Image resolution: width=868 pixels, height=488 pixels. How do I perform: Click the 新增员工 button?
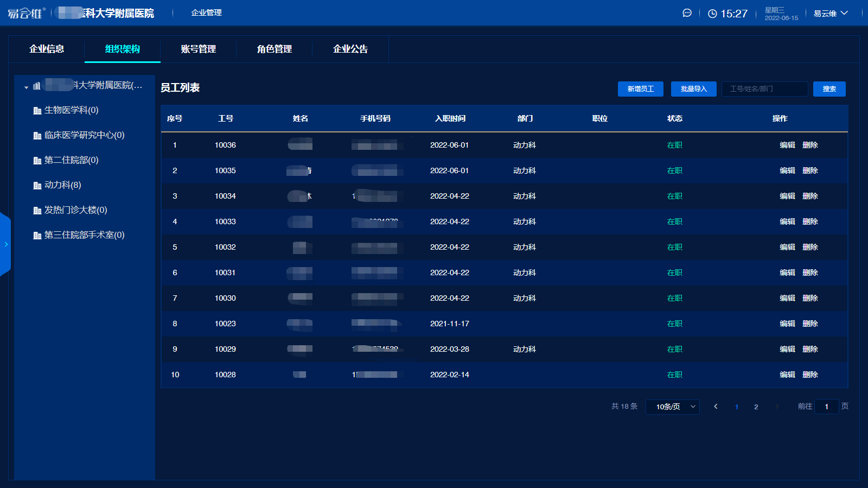coord(640,89)
